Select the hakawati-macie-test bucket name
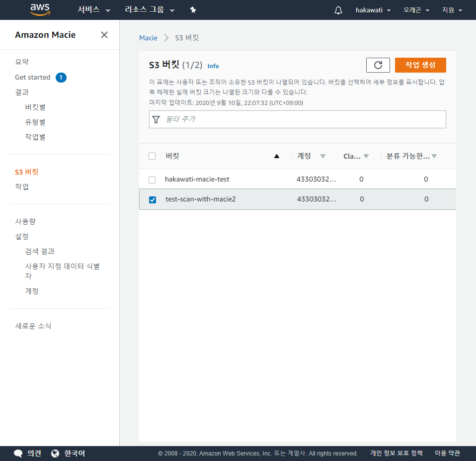 (197, 179)
